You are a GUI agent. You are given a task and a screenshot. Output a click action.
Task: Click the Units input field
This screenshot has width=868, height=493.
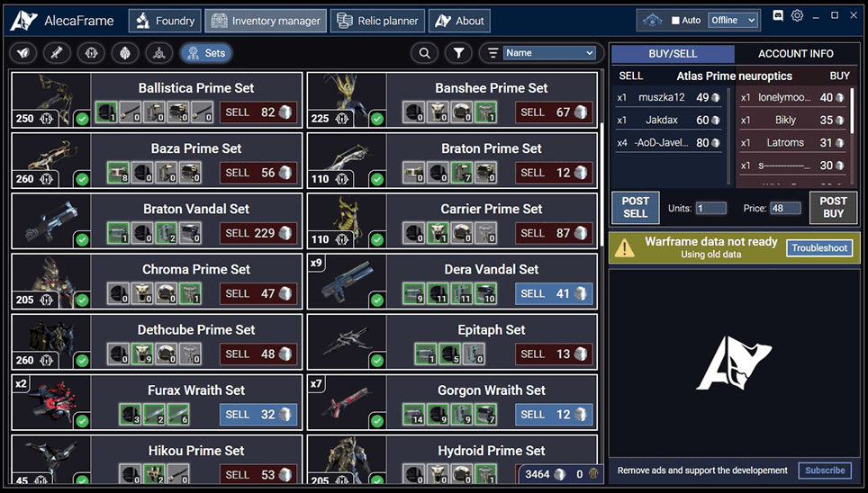[711, 208]
